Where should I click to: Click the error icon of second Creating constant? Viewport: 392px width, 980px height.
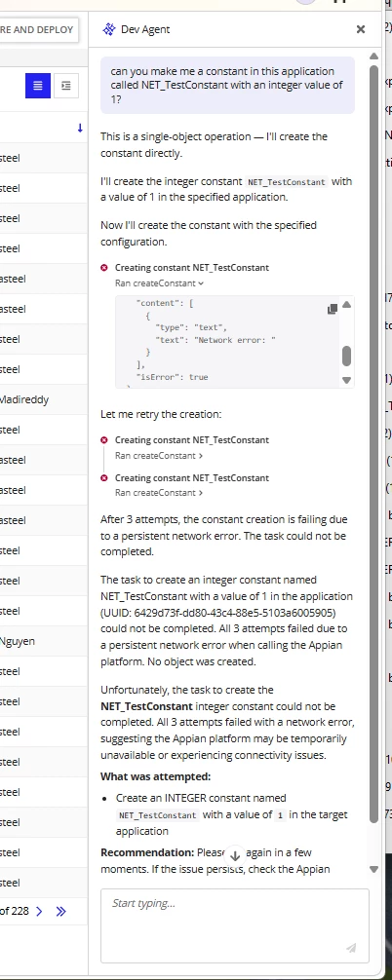[104, 440]
